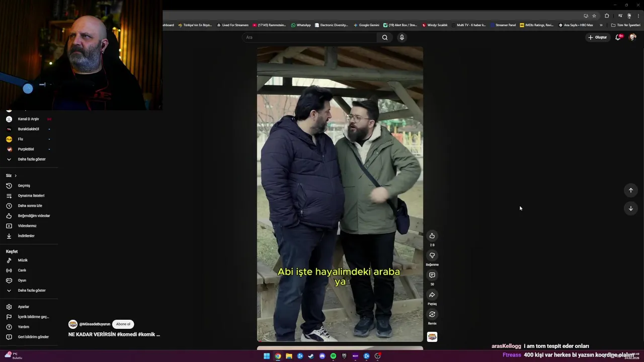Screen dimensions: 644x362
Task: Open the Rammstein YouTube bookmark
Action: click(x=269, y=25)
